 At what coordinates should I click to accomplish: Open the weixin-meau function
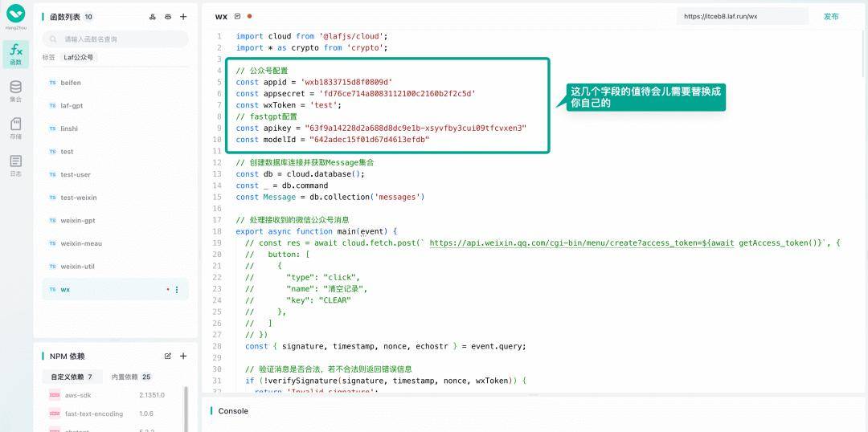tap(115, 243)
